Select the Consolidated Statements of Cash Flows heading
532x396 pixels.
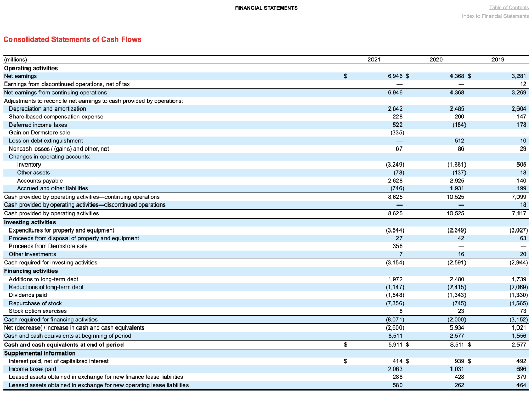tap(72, 39)
